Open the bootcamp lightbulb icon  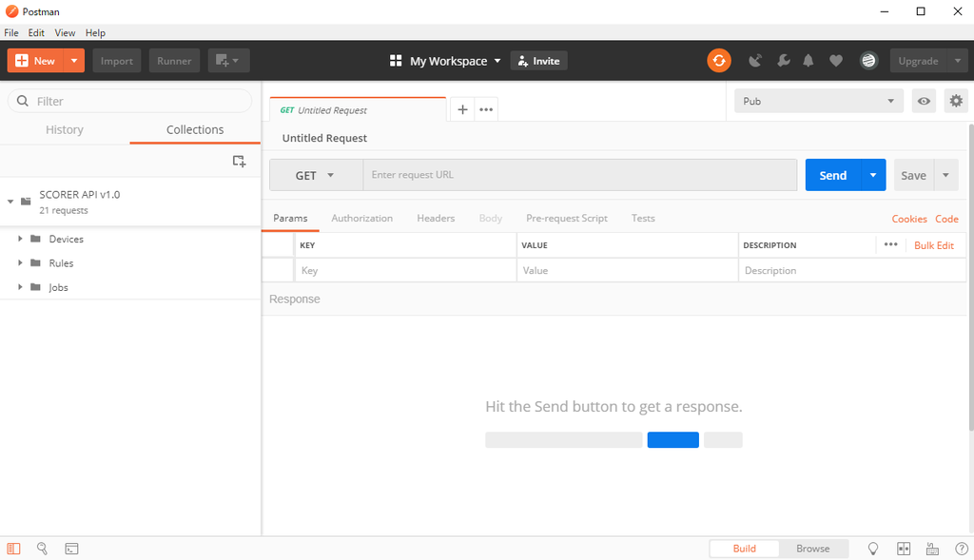[873, 549]
